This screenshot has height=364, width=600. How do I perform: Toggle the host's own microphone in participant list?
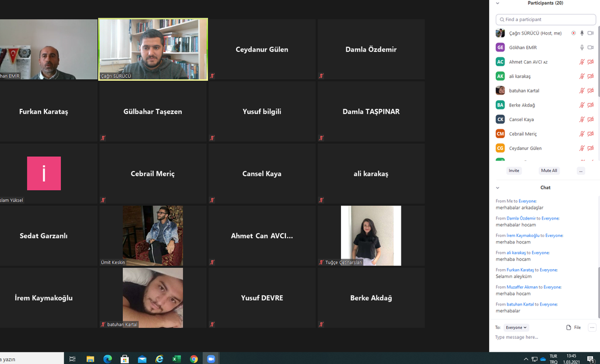coord(582,33)
